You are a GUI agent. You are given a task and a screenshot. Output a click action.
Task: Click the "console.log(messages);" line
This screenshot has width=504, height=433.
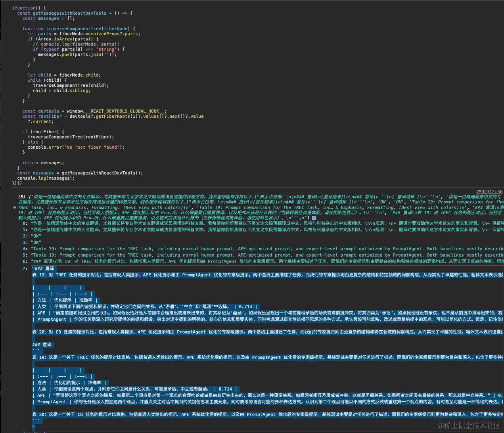tap(46, 178)
